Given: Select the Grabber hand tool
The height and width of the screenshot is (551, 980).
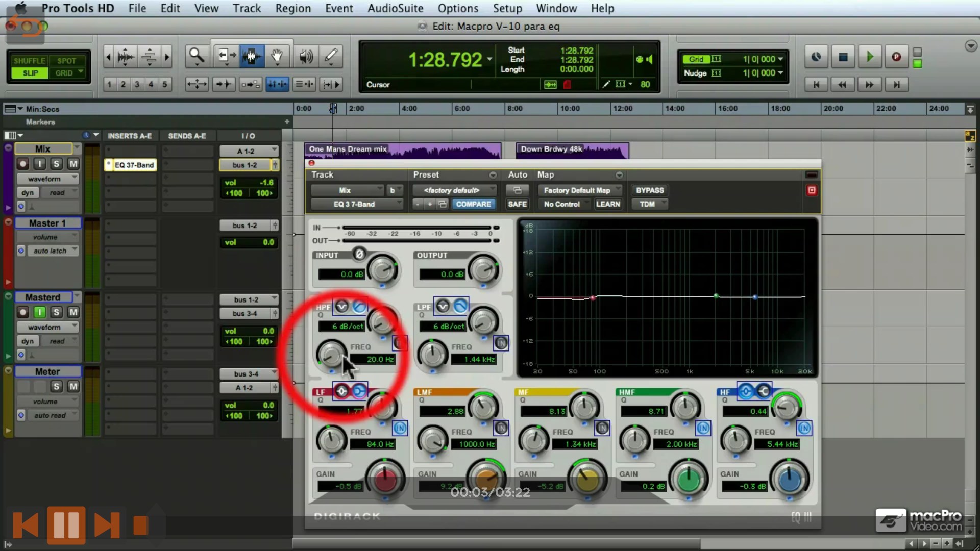Looking at the screenshot, I should (277, 56).
